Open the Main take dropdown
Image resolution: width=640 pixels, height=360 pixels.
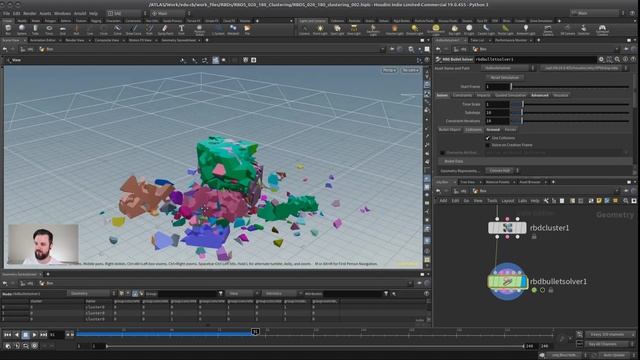point(596,13)
